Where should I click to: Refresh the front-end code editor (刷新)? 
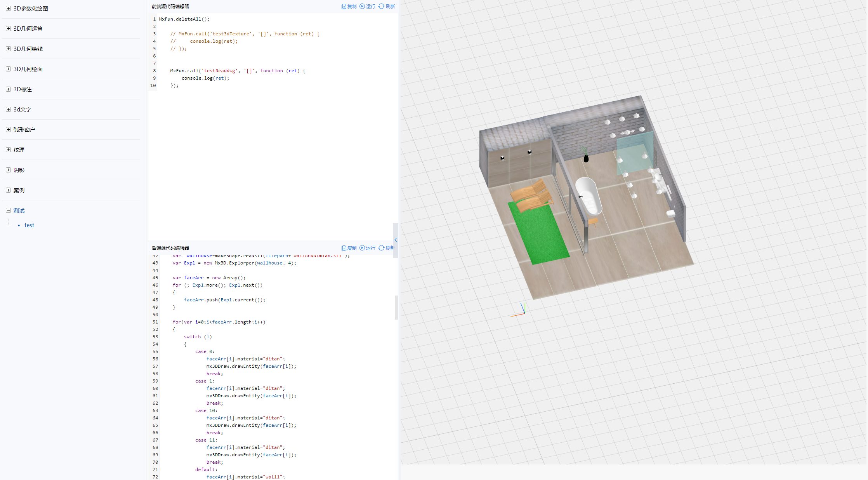(x=387, y=7)
